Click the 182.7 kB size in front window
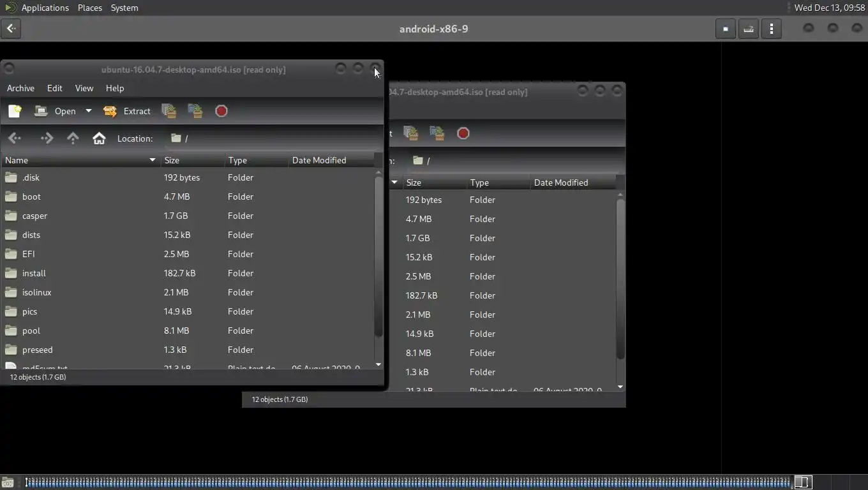This screenshot has width=868, height=490. (x=179, y=273)
